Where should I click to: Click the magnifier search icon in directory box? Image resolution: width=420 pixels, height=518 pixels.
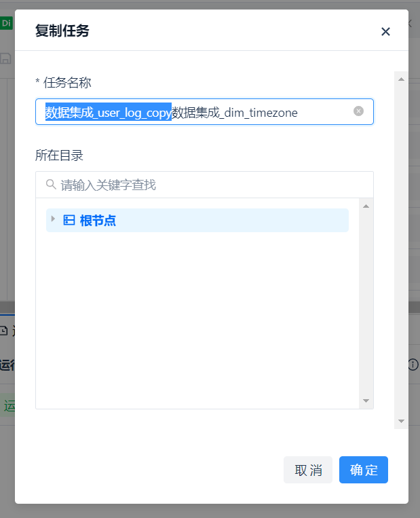50,184
